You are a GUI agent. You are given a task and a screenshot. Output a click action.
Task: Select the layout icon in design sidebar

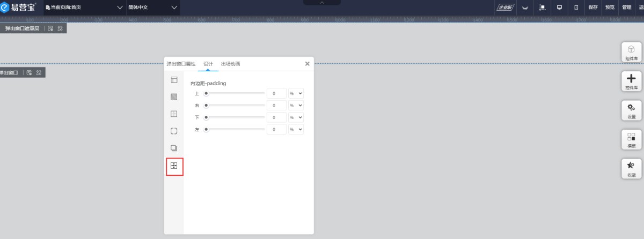pos(174,80)
